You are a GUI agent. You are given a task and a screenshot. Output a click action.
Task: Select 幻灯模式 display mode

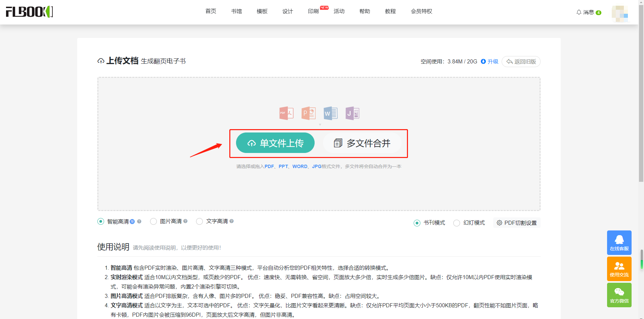pos(457,223)
